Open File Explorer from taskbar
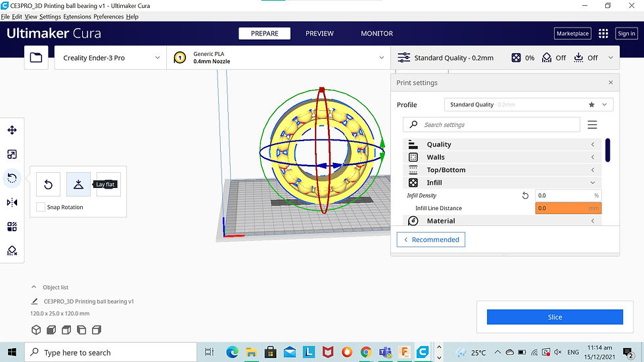This screenshot has width=644, height=362. (x=251, y=352)
